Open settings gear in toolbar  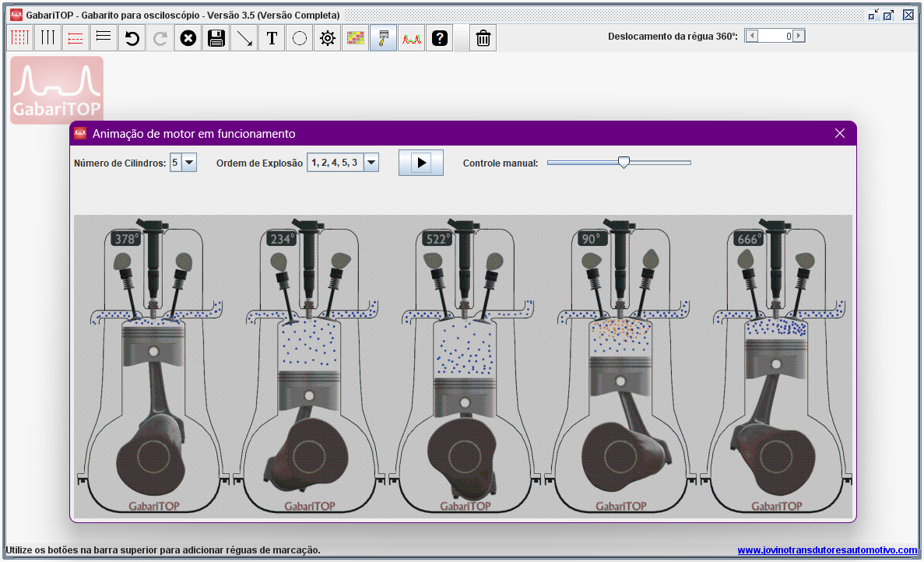328,38
